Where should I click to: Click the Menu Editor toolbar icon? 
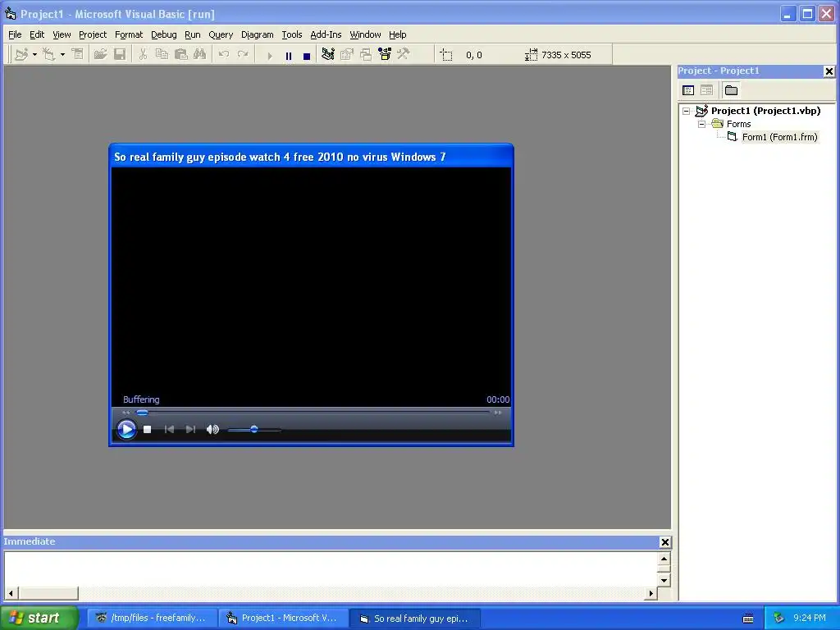(x=78, y=54)
